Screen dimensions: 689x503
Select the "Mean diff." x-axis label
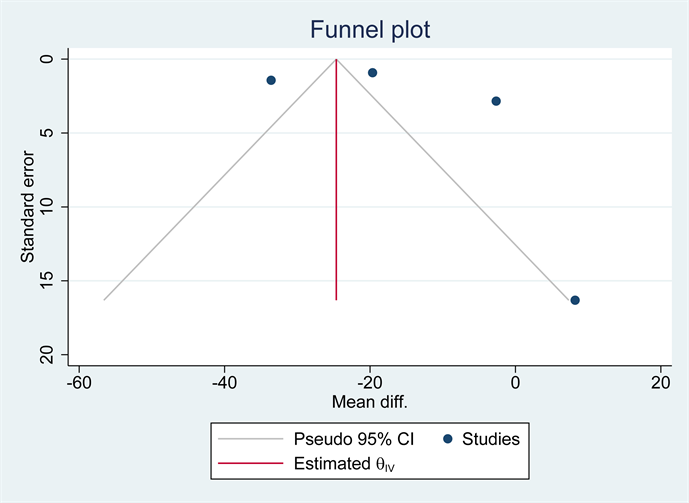371,402
